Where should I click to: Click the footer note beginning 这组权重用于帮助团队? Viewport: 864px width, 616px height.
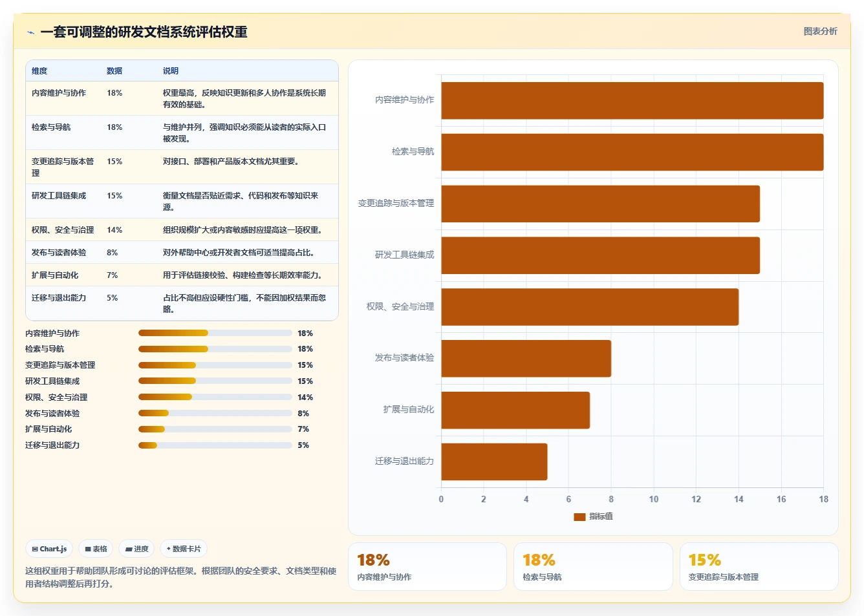click(x=180, y=577)
